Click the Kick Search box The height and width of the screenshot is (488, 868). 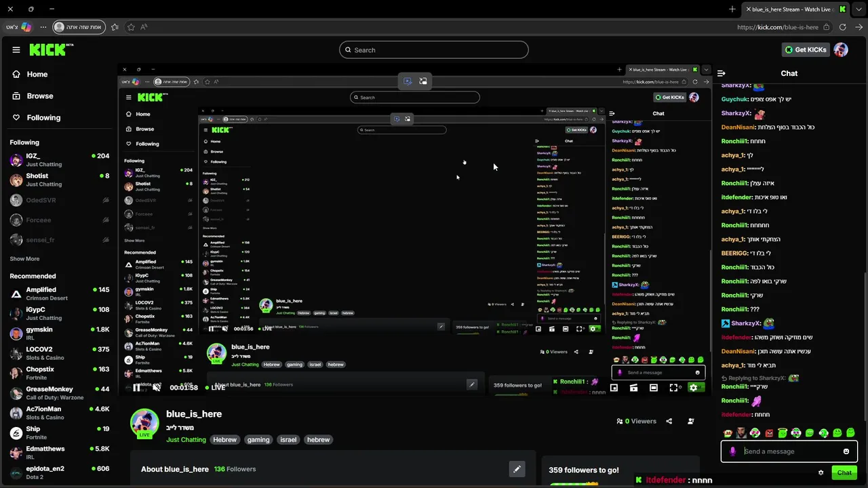434,49
